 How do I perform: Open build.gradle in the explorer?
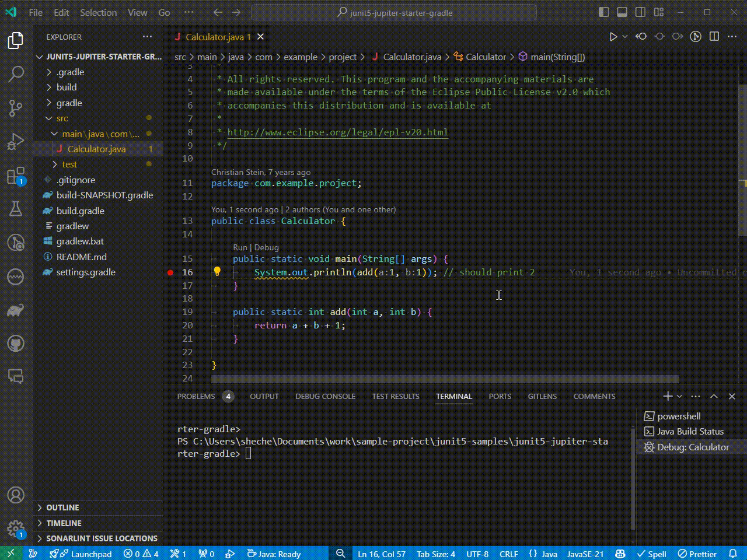tap(81, 211)
